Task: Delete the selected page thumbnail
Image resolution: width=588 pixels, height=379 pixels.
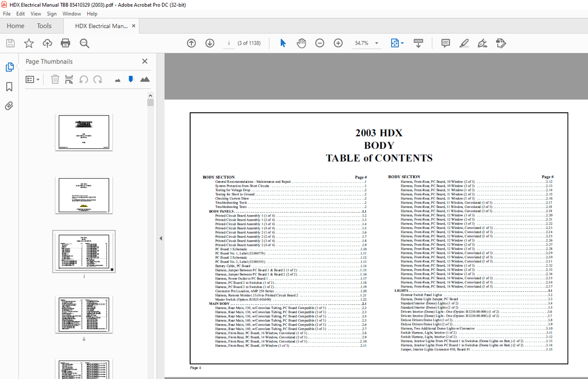Action: 55,79
